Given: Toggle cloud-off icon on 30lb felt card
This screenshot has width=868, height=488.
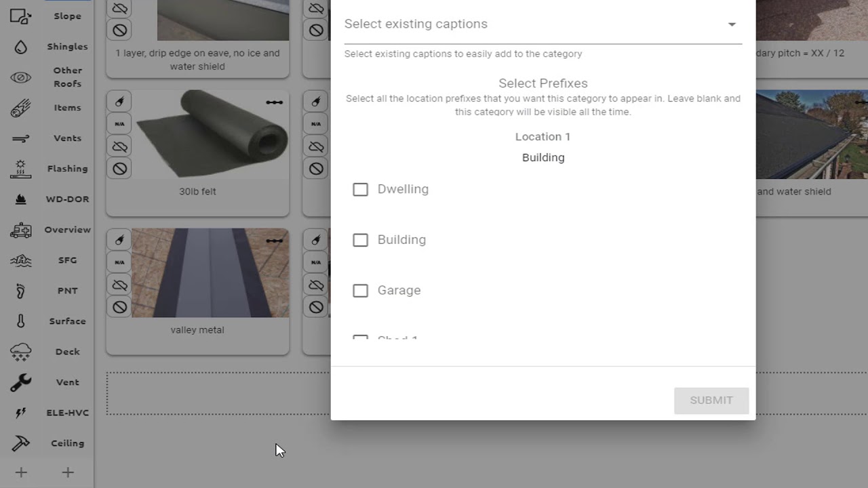Looking at the screenshot, I should point(119,146).
